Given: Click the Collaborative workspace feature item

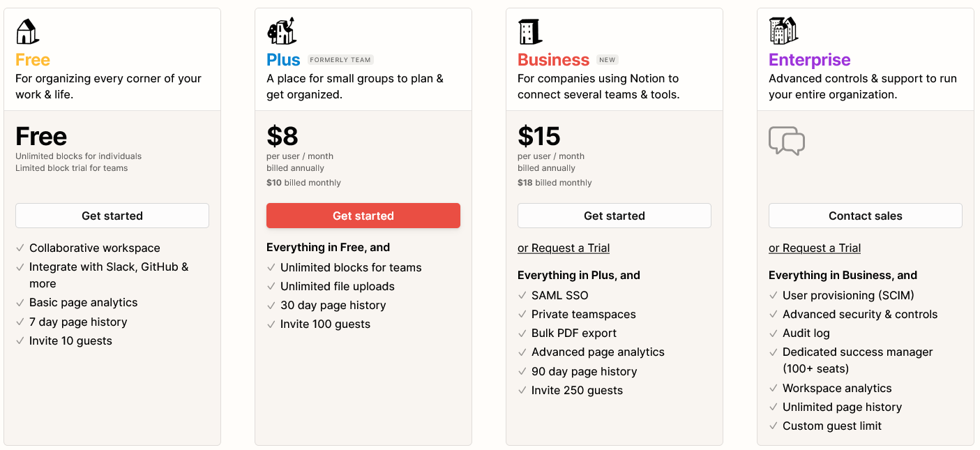Looking at the screenshot, I should coord(95,248).
